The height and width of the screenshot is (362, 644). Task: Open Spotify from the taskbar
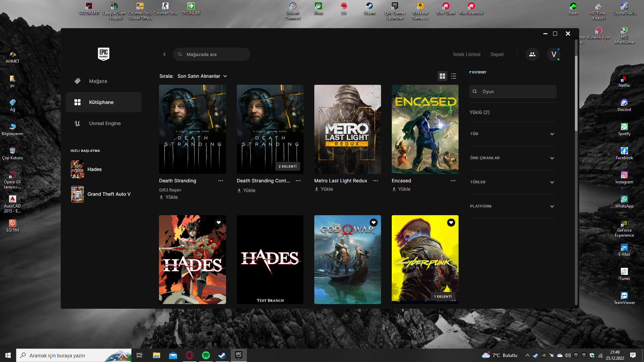(x=206, y=355)
